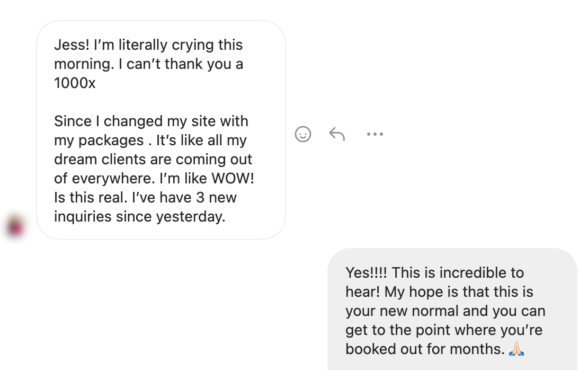Click the praying hands emoji
The image size is (588, 370).
(x=516, y=349)
